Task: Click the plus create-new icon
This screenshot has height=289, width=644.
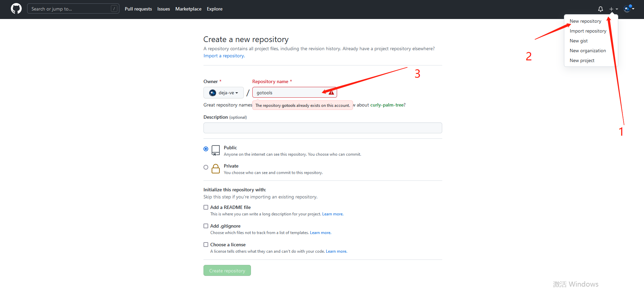Action: [x=611, y=9]
